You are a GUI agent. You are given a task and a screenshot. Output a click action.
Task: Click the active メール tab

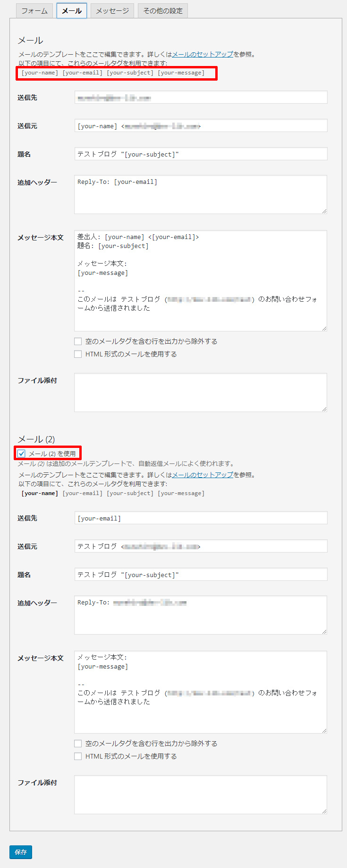(72, 11)
